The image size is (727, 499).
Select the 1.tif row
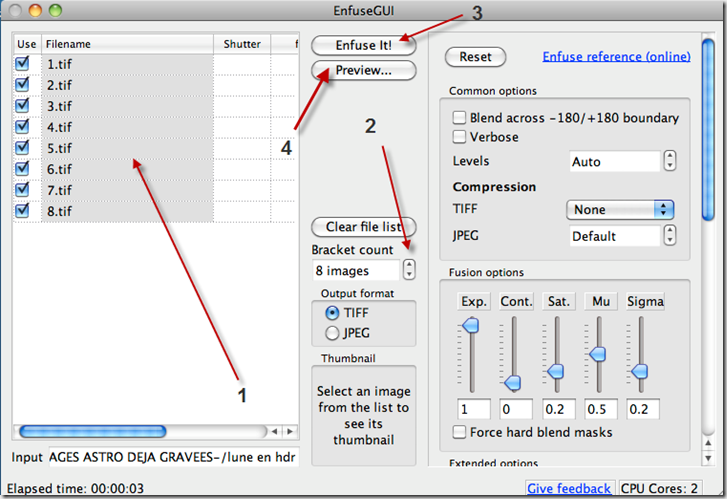tap(155, 64)
